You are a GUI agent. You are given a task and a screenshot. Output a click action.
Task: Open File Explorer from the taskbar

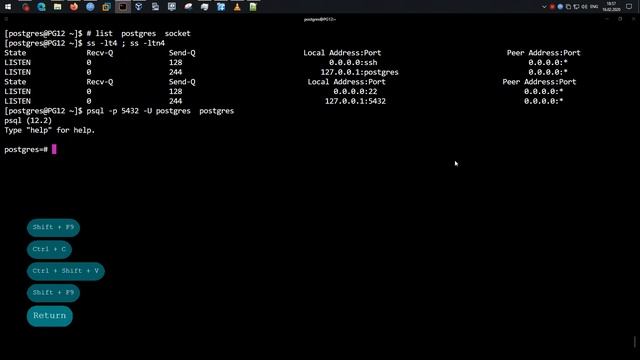point(58,7)
